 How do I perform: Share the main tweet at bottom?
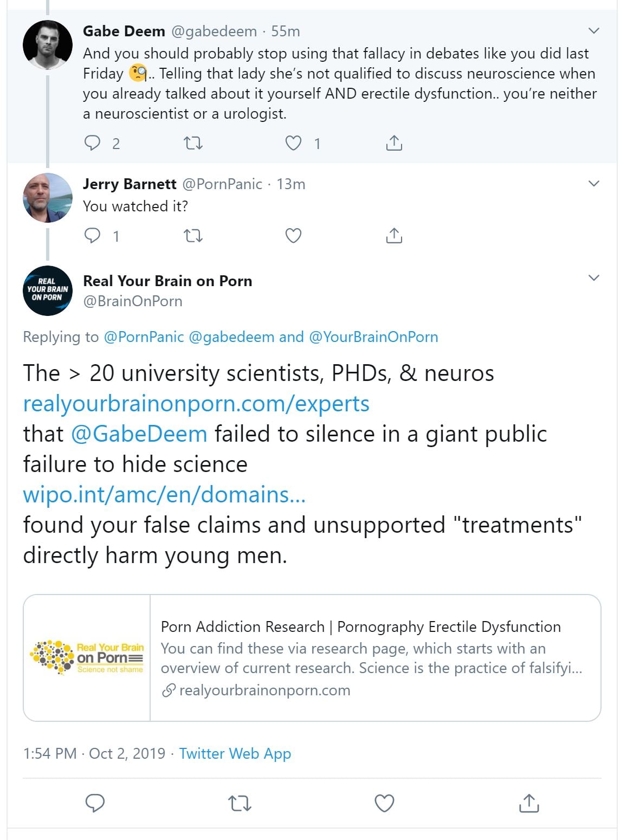(529, 803)
